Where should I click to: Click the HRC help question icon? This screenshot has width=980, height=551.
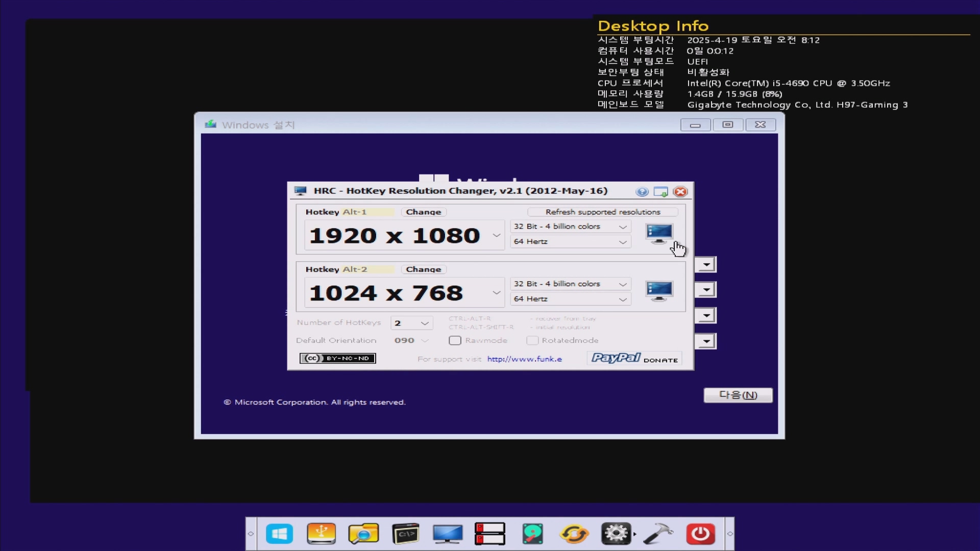pyautogui.click(x=642, y=192)
